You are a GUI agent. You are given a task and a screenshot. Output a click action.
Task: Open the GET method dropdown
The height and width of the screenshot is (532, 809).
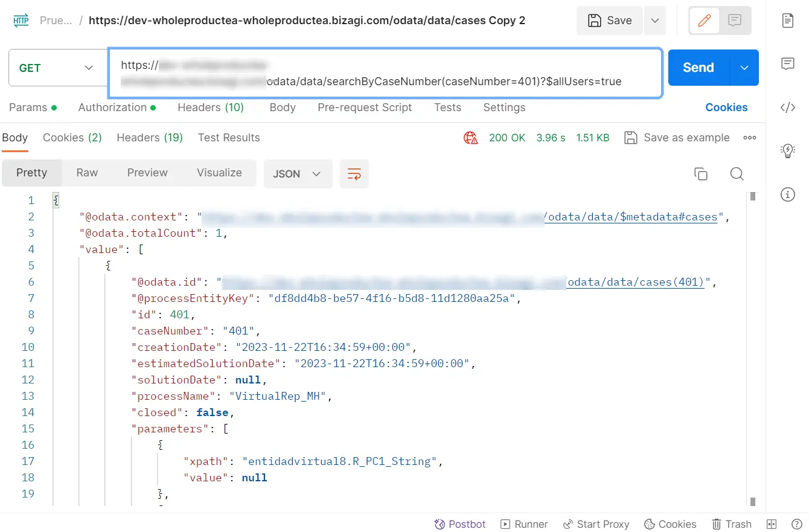58,68
